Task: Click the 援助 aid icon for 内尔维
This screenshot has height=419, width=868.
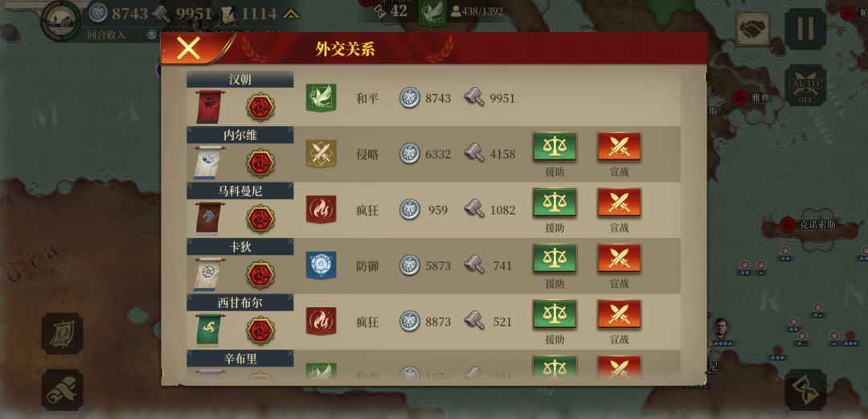Action: click(554, 147)
